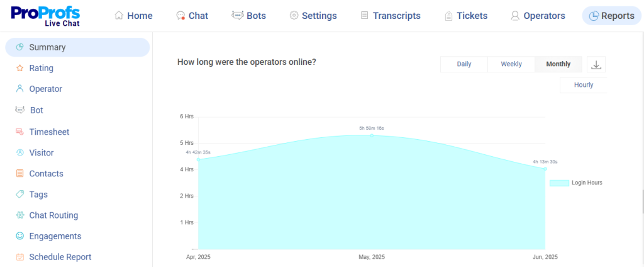
Task: Go to the Tickets tab
Action: (x=465, y=16)
